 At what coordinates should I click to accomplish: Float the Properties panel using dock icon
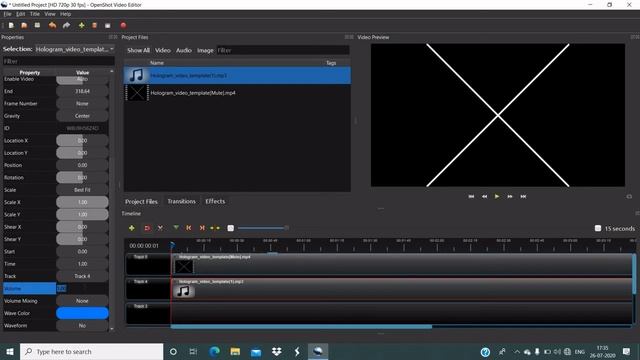(111, 37)
